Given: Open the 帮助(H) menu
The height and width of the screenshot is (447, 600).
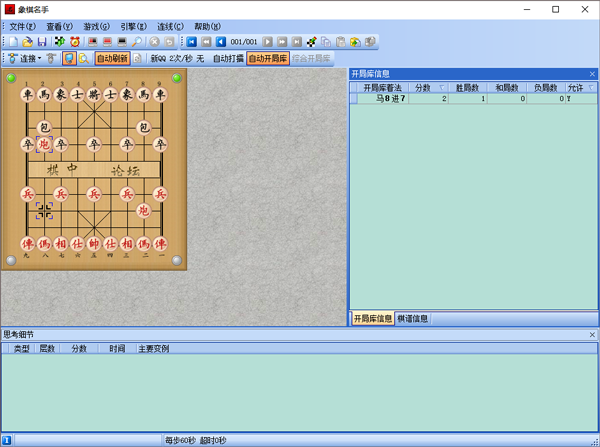Looking at the screenshot, I should (x=207, y=26).
